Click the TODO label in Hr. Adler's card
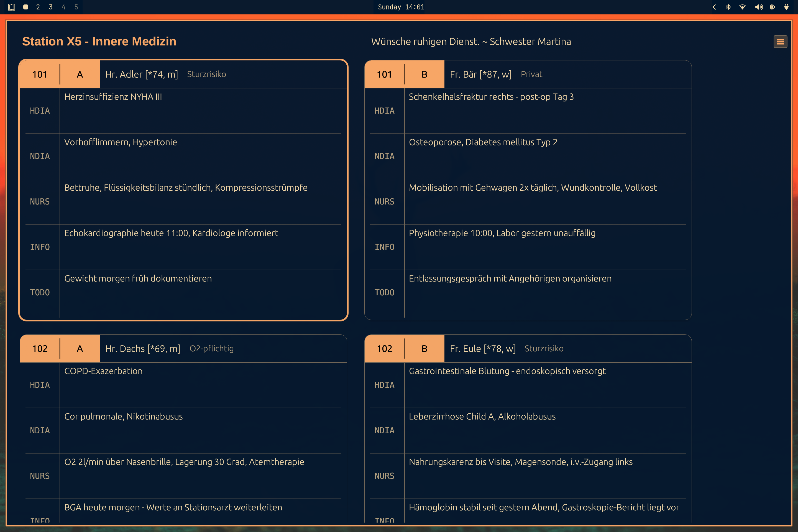This screenshot has height=532, width=798. coord(40,293)
